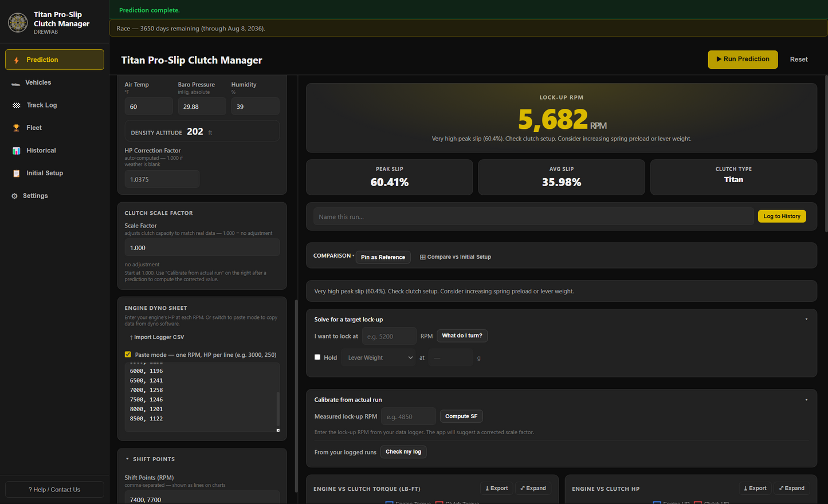The height and width of the screenshot is (504, 828).
Task: Click the Shift Points RPM field
Action: tap(202, 499)
